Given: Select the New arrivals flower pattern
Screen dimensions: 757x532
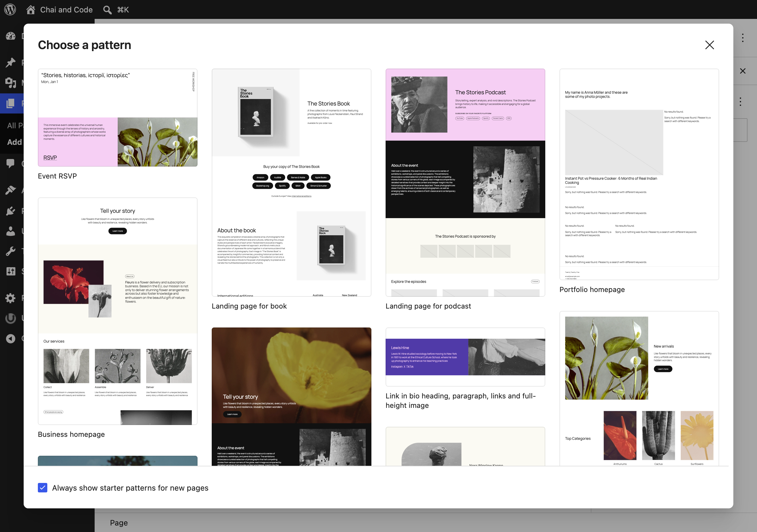Looking at the screenshot, I should click(x=639, y=388).
